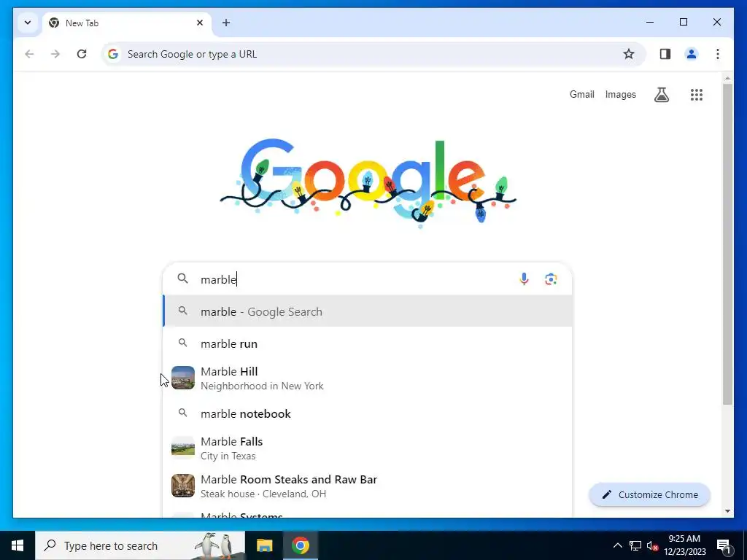Image resolution: width=747 pixels, height=560 pixels.
Task: Click the magnifier icon beside 'marble run'
Action: pyautogui.click(x=183, y=343)
